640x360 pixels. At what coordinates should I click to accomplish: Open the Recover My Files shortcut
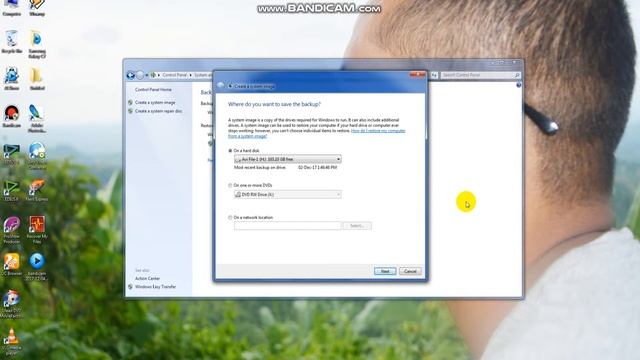(37, 230)
